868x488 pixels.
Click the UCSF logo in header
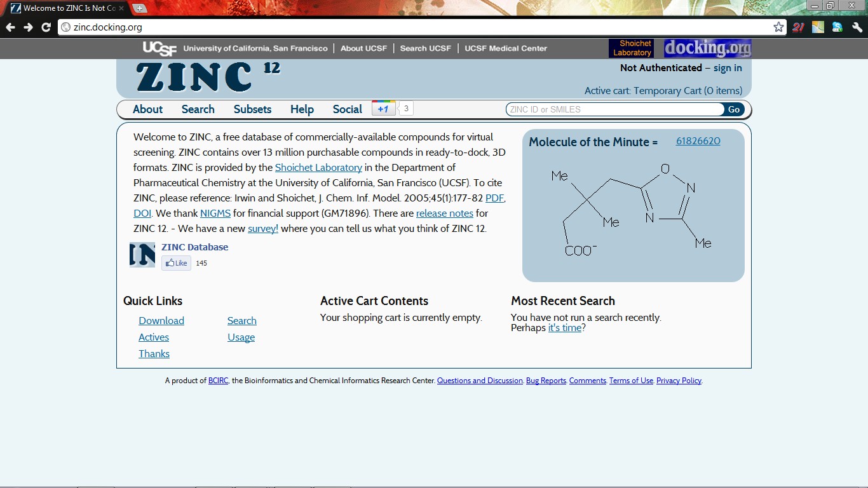[159, 48]
